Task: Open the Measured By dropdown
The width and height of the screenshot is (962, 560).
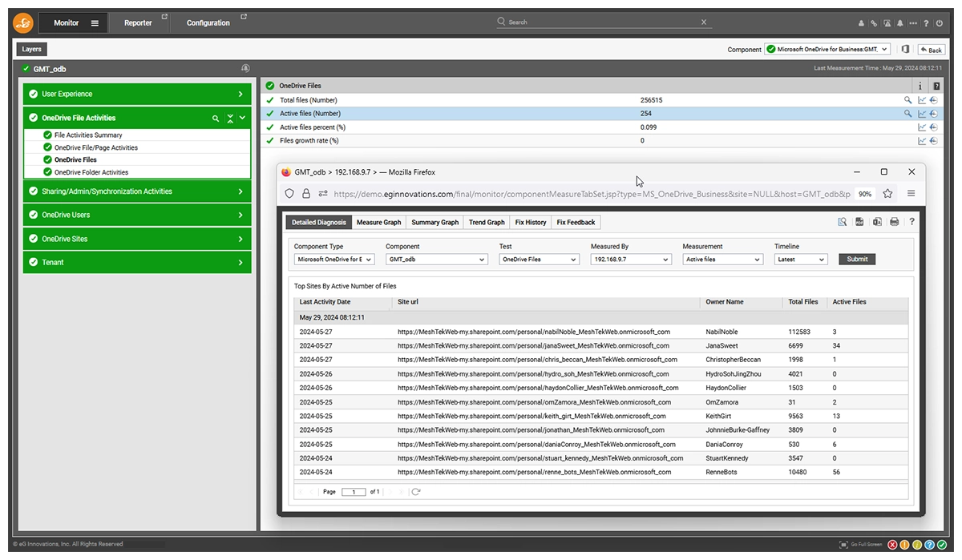Action: pos(631,260)
